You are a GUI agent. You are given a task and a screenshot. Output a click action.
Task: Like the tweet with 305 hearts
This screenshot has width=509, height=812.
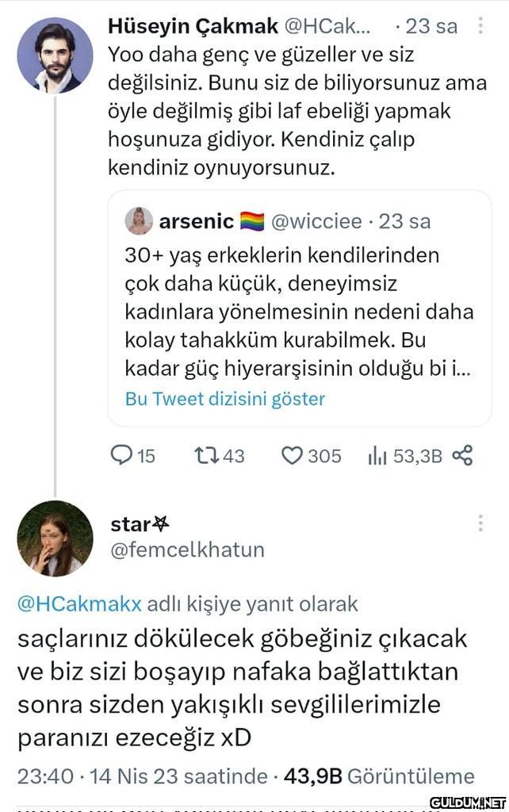(293, 455)
